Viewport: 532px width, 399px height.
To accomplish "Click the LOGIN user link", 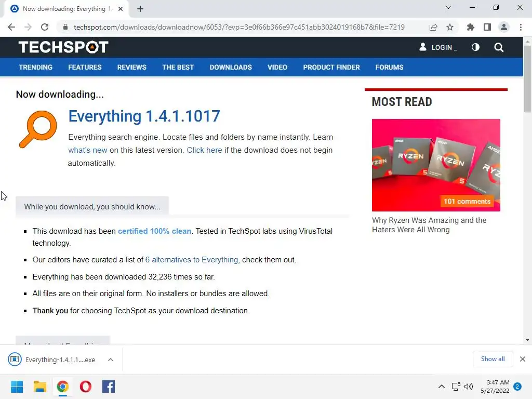I will coord(438,47).
